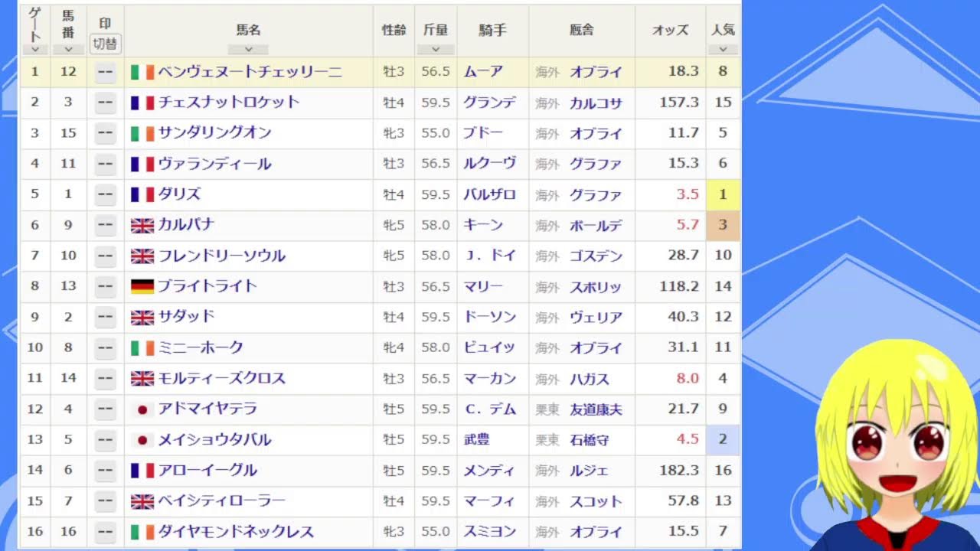Click UK flag beside ベイシティローラー
The width and height of the screenshot is (980, 551).
(142, 501)
